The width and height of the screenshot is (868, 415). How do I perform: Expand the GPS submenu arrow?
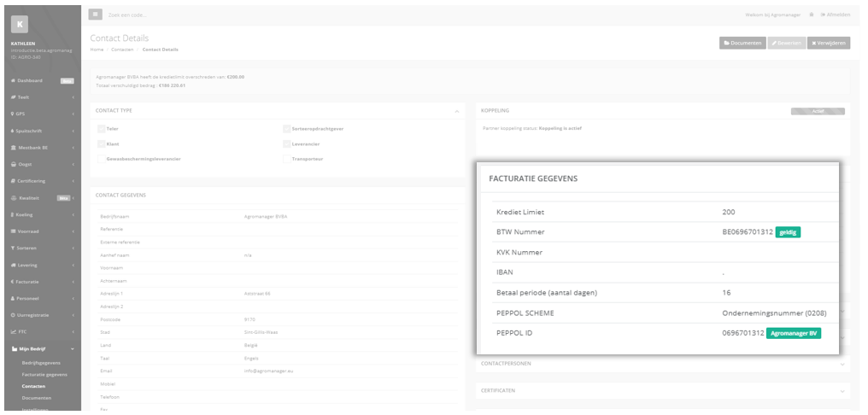point(73,114)
